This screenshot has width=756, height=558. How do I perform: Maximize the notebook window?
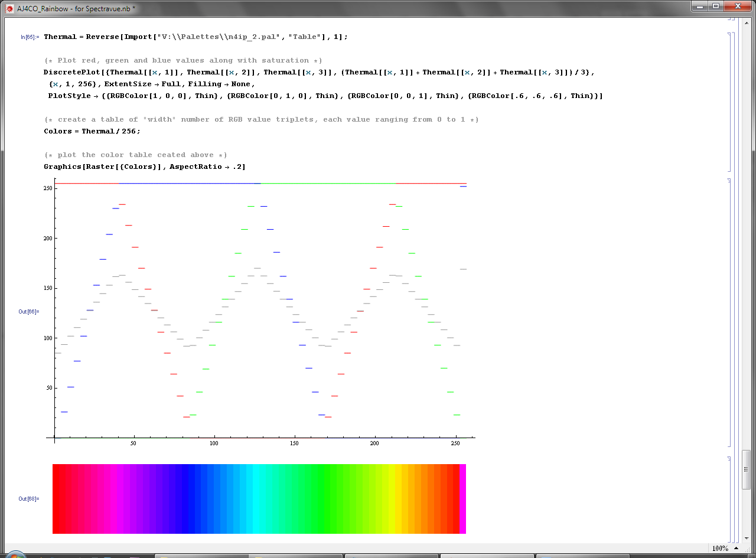click(716, 6)
